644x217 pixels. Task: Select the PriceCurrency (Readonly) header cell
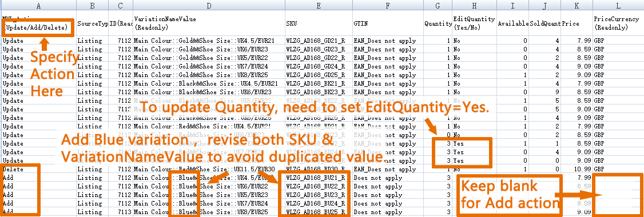618,23
